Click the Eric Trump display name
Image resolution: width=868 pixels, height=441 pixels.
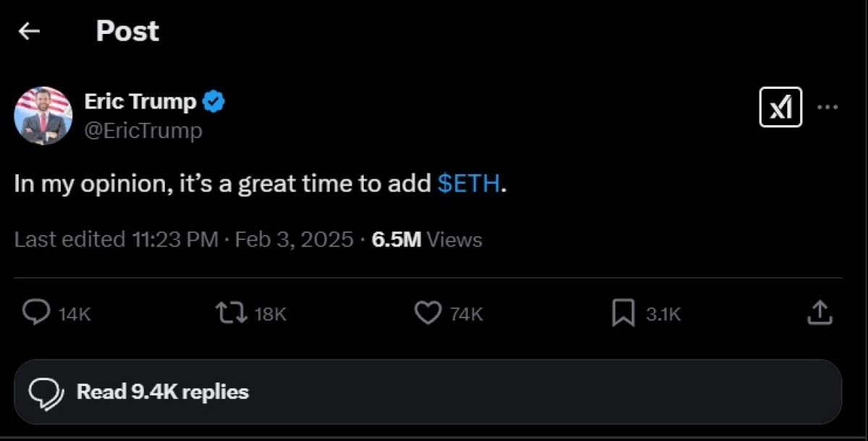tap(140, 102)
